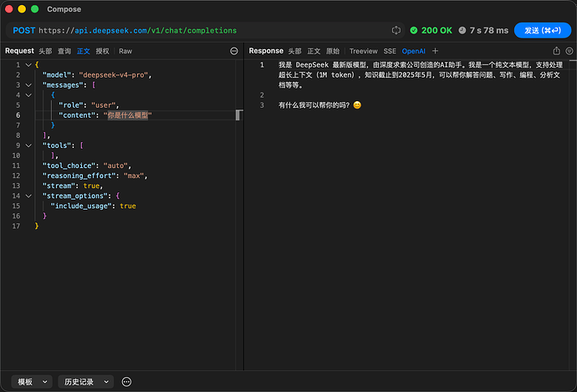Collapse the messages array on line 3

[28, 85]
